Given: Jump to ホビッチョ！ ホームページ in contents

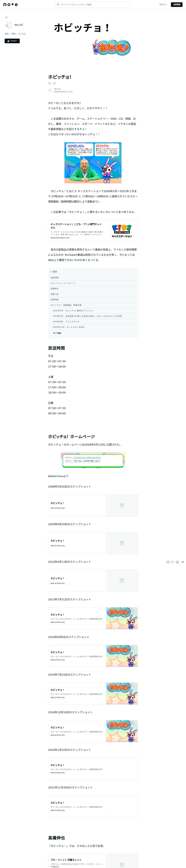Looking at the screenshot, I should click(63, 283).
